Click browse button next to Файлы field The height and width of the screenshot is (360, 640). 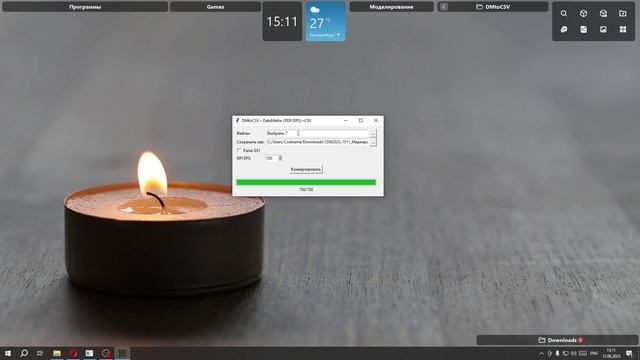[373, 133]
